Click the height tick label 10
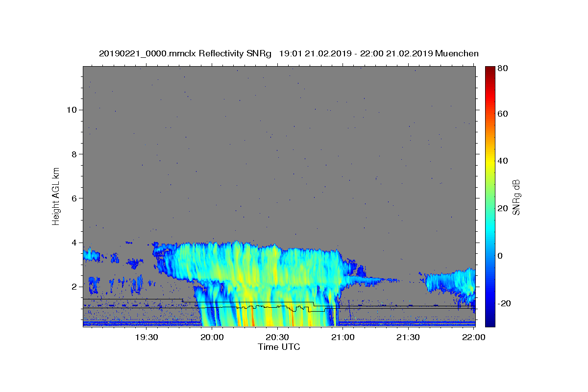 tap(71, 110)
